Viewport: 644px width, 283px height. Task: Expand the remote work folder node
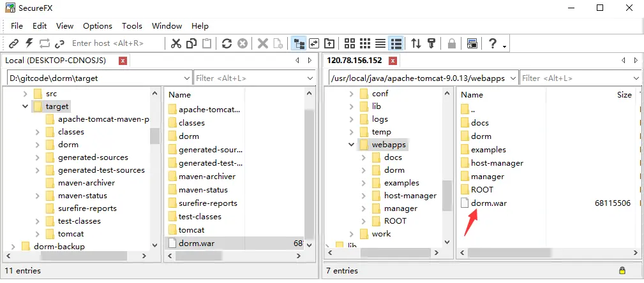351,234
